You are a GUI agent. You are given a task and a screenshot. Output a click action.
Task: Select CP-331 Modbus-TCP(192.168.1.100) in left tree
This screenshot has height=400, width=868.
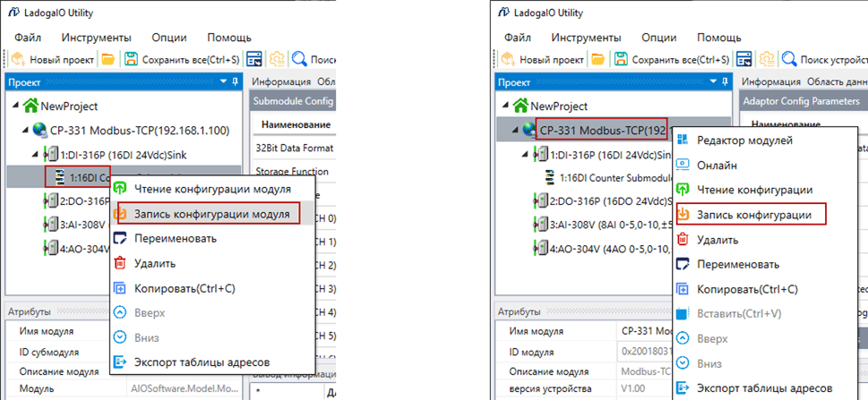click(x=140, y=130)
